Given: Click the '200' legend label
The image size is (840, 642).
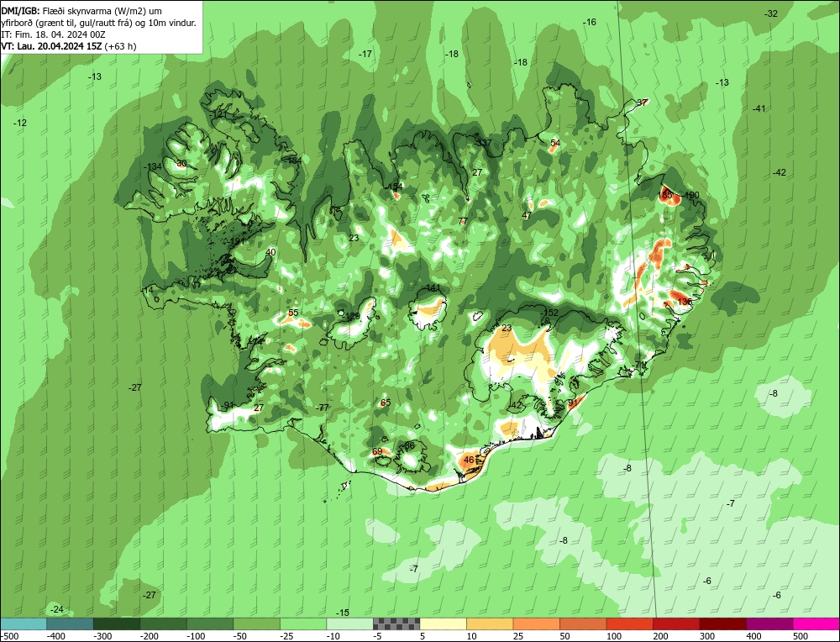Looking at the screenshot, I should [660, 636].
